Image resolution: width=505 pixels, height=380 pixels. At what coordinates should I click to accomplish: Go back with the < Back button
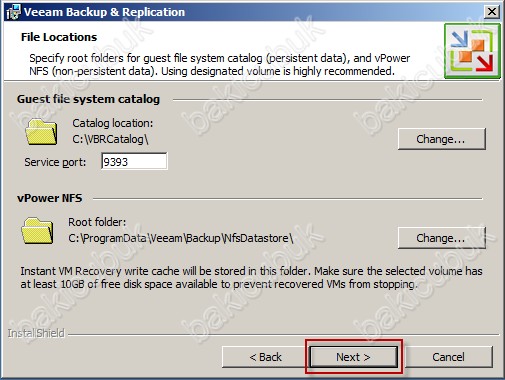(266, 357)
